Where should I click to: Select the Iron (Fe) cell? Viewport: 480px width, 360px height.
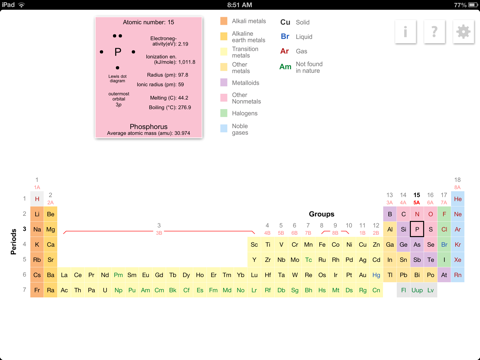click(322, 245)
